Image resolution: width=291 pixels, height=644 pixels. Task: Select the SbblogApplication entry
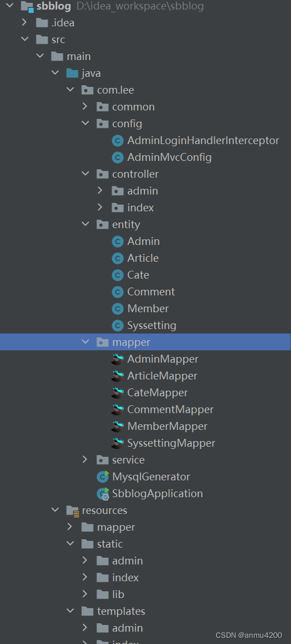pos(158,493)
